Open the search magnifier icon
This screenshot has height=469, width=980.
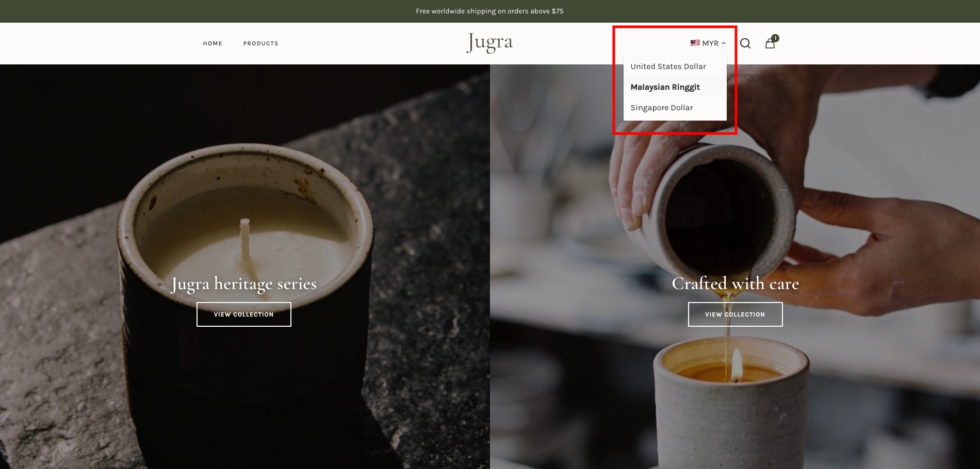(745, 43)
